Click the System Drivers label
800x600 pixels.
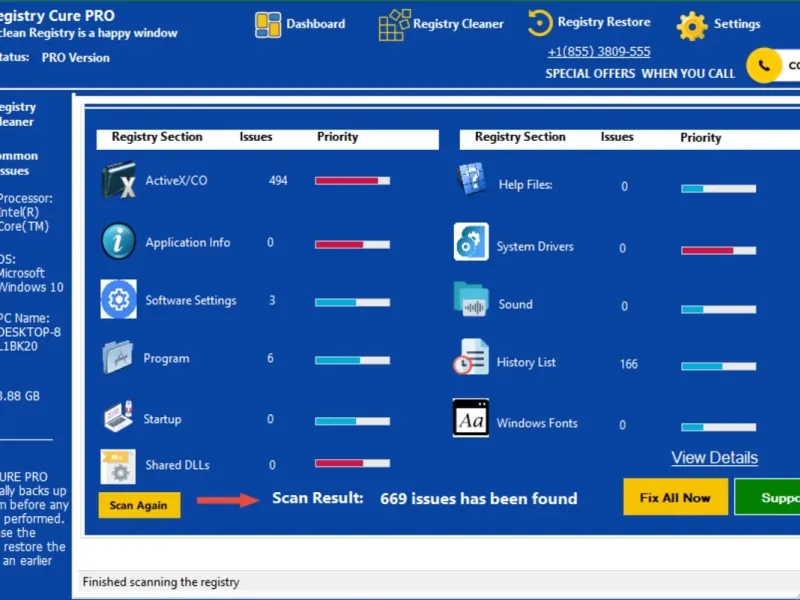pos(535,246)
